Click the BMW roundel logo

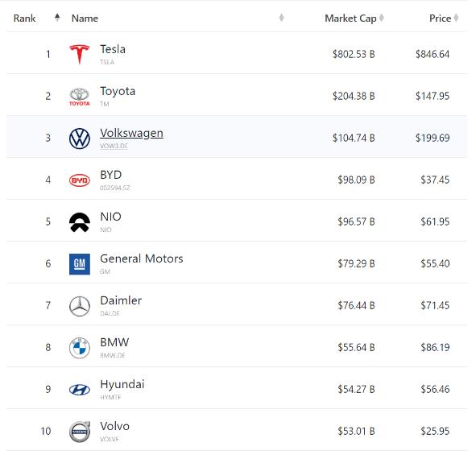coord(80,348)
